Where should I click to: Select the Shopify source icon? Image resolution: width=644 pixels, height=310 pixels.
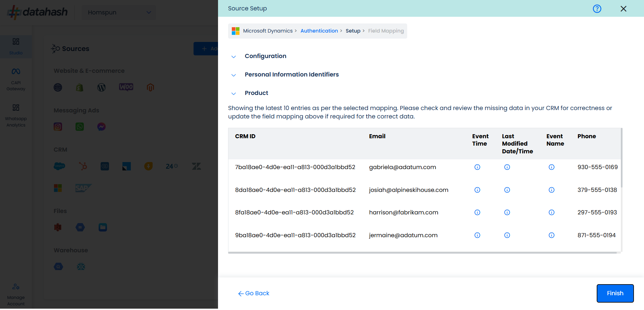(x=79, y=88)
